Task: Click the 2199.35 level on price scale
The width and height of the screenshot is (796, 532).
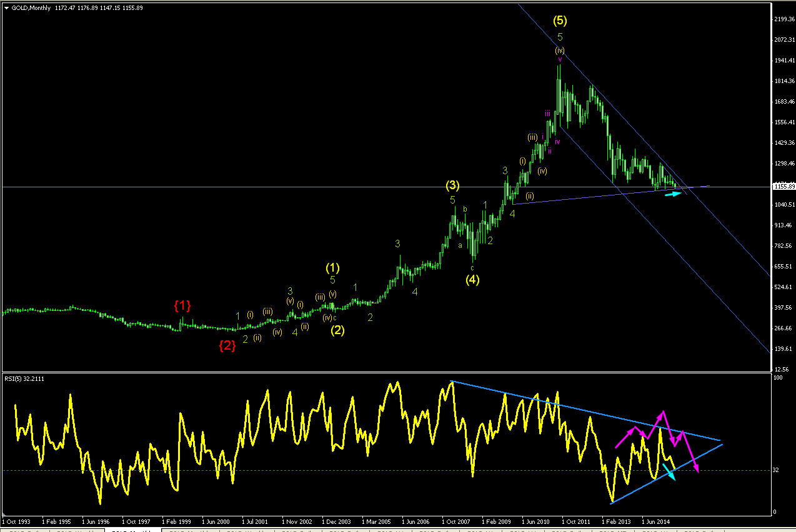Action: click(783, 19)
